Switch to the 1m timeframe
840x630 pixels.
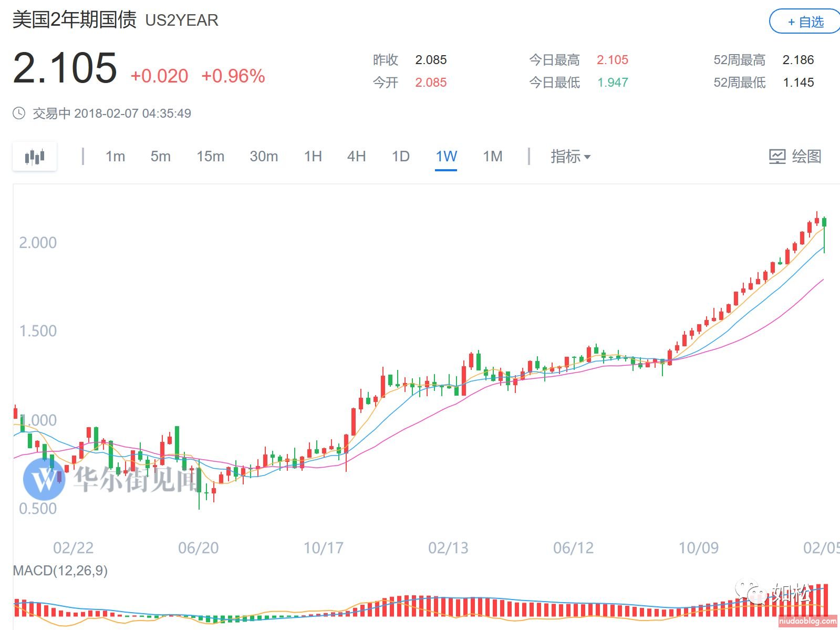click(x=115, y=157)
